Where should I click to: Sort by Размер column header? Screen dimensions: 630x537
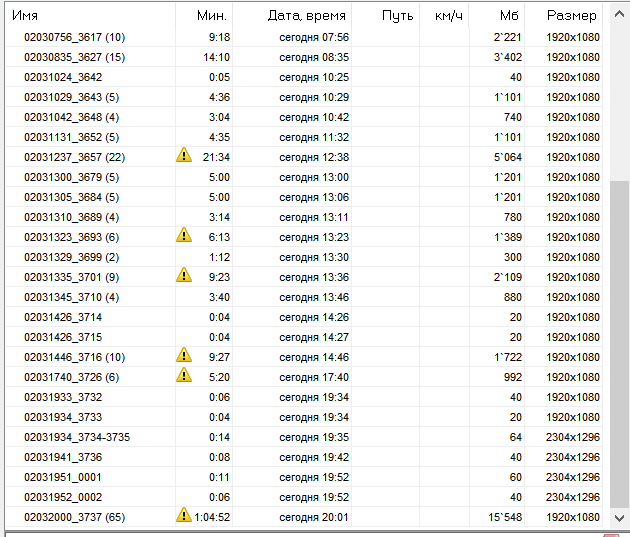[564, 15]
